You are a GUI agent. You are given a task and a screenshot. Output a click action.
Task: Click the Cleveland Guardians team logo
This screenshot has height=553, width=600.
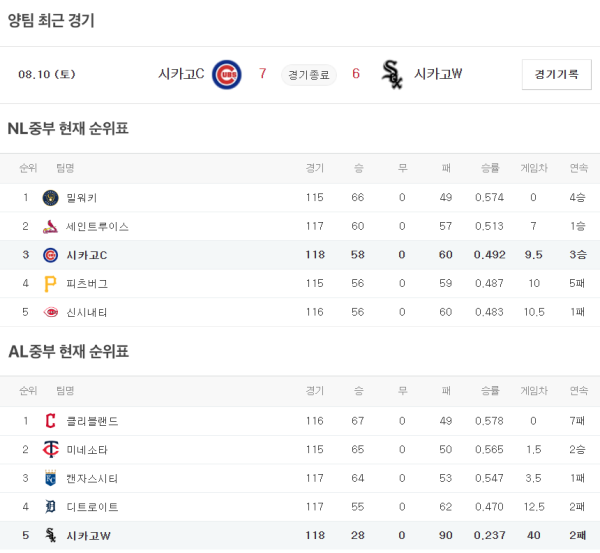[x=51, y=421]
